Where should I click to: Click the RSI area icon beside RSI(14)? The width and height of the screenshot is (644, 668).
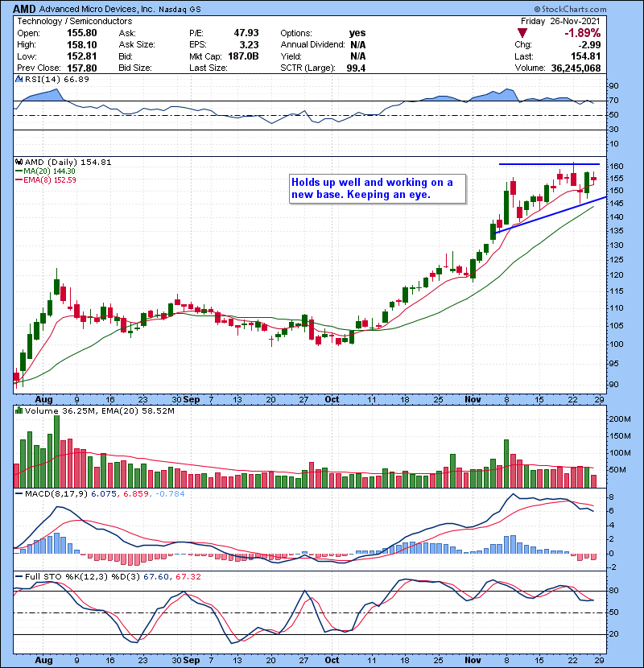coord(19,79)
